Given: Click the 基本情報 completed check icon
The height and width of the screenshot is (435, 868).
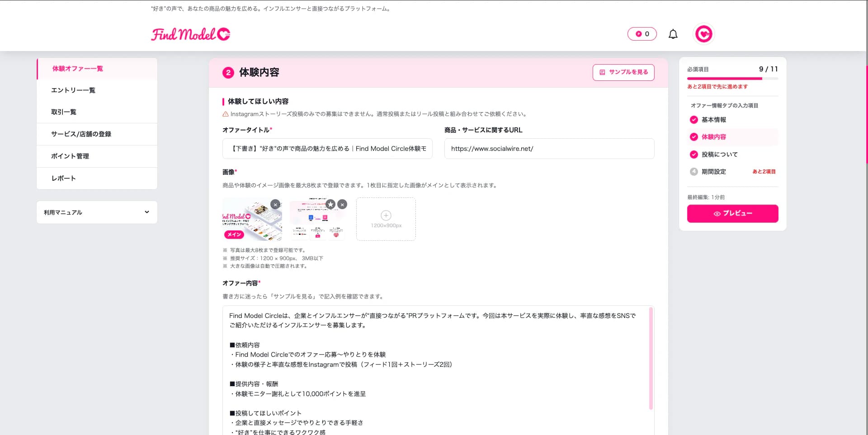Looking at the screenshot, I should point(693,120).
